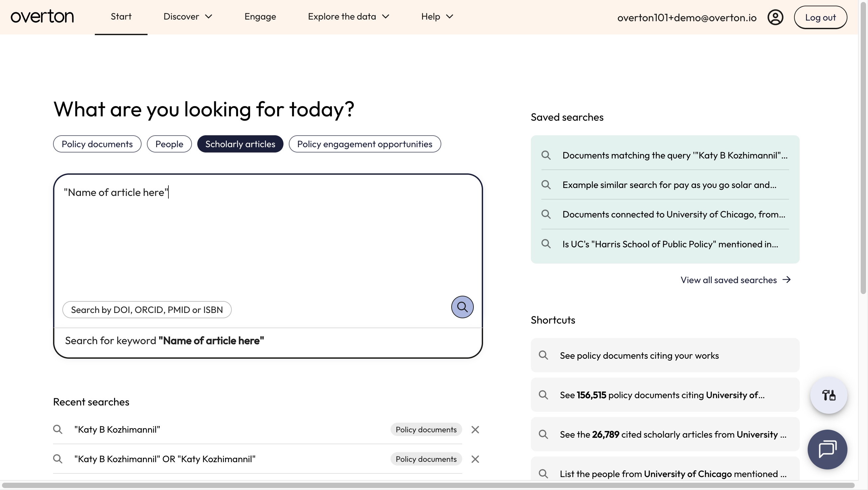Select the Policy documents search type
This screenshot has width=868, height=490.
pos(97,144)
